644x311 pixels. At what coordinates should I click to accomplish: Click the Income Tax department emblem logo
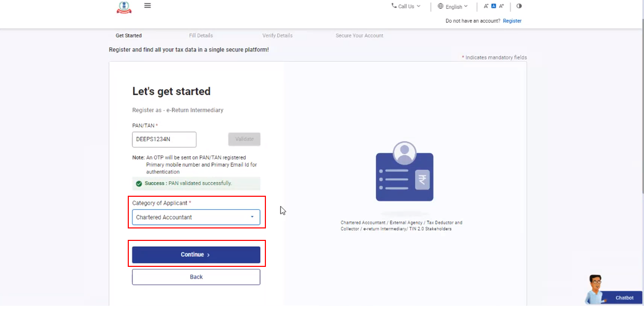coord(124,7)
